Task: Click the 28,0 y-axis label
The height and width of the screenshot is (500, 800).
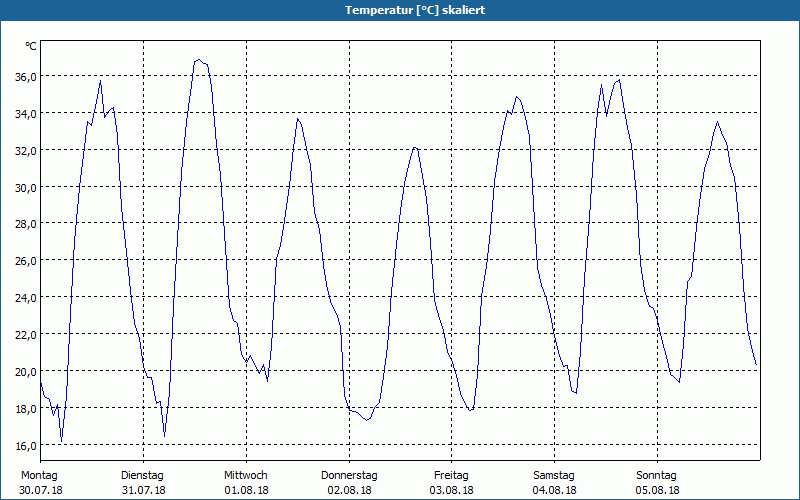Action: click(26, 224)
